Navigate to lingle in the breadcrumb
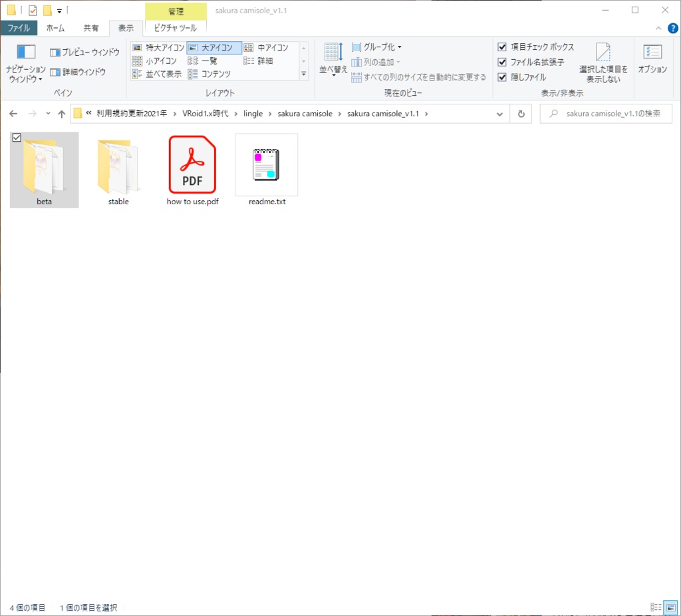 (x=253, y=113)
